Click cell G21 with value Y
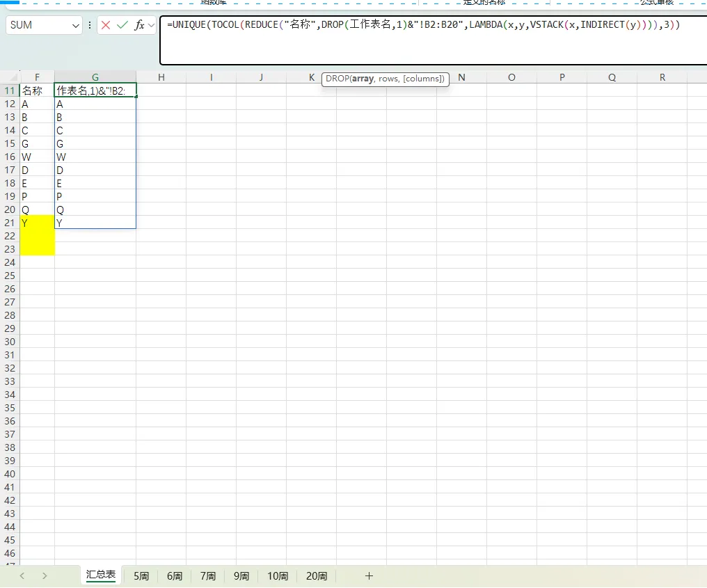 click(x=95, y=223)
